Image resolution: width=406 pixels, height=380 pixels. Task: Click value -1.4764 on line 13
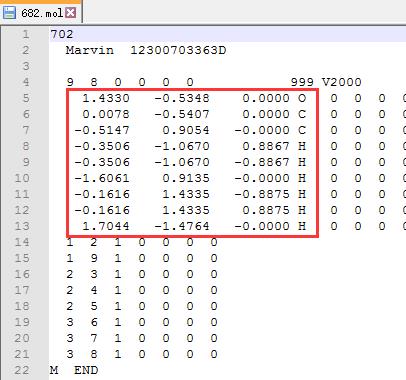pyautogui.click(x=182, y=226)
